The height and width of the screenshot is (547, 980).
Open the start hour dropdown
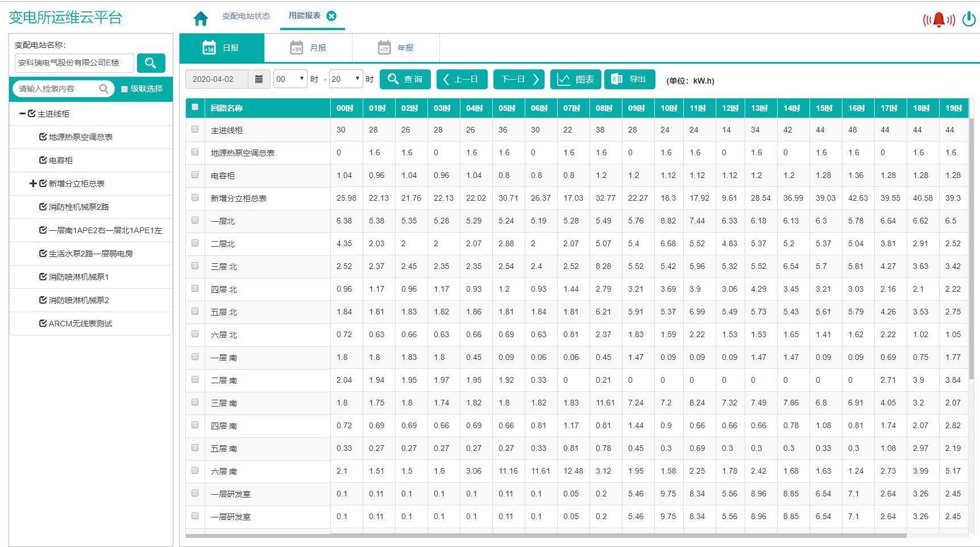coord(290,79)
